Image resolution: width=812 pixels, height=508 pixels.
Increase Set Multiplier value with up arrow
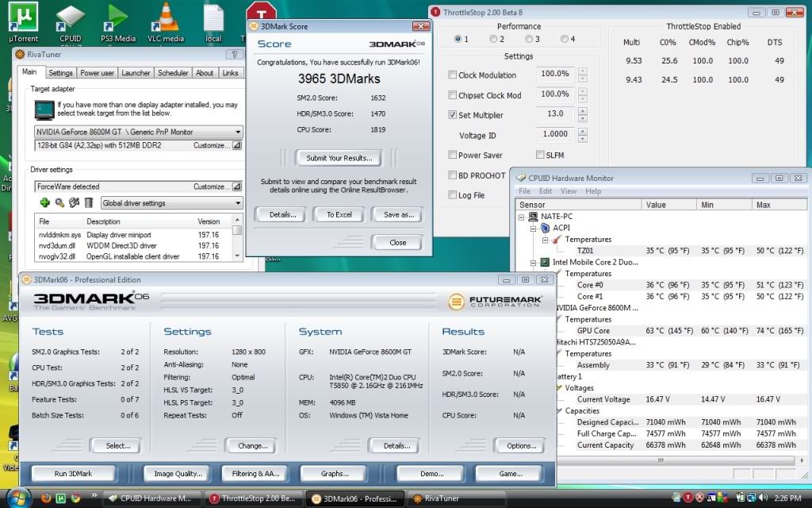[583, 111]
